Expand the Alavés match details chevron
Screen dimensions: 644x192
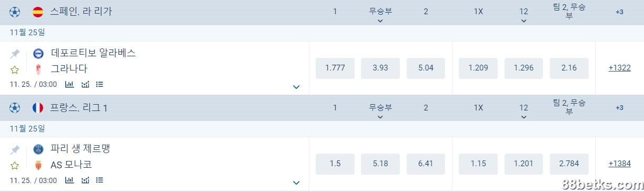click(x=296, y=87)
